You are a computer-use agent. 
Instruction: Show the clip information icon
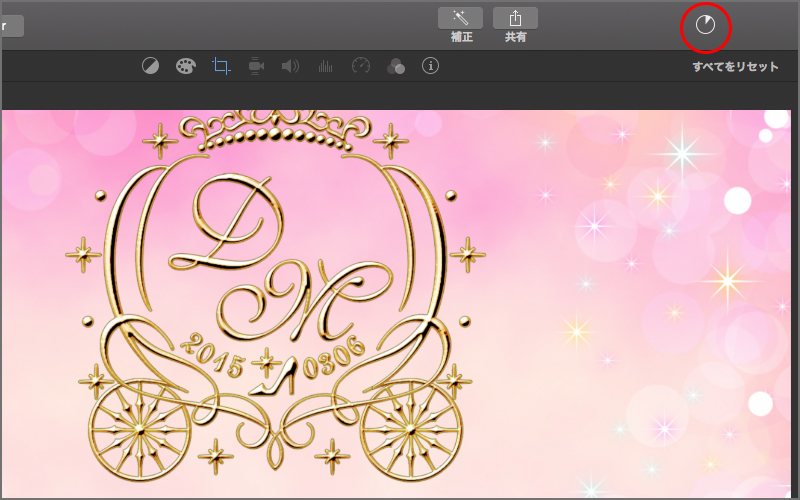point(431,67)
